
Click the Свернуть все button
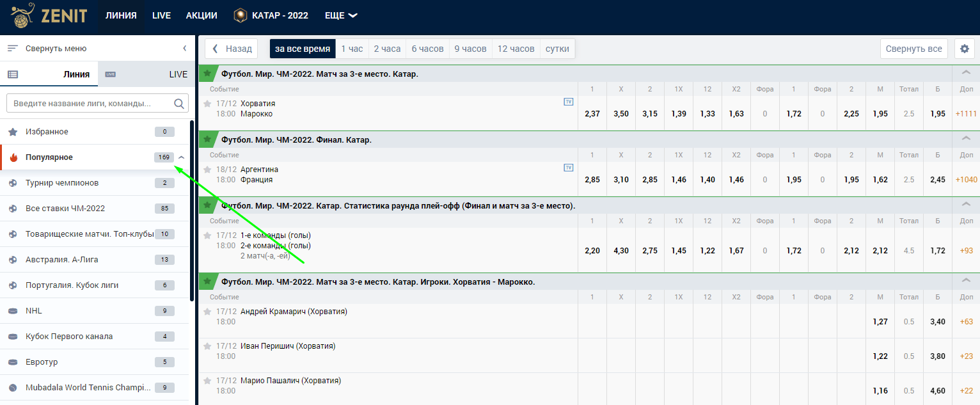(914, 49)
